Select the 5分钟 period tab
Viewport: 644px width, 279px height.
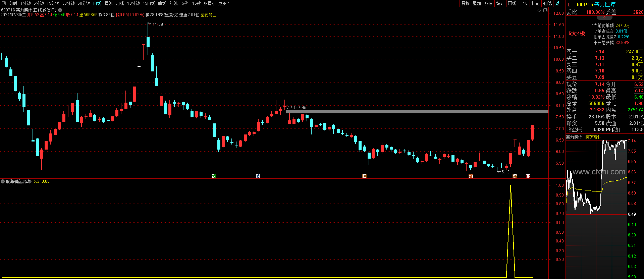[x=39, y=3]
